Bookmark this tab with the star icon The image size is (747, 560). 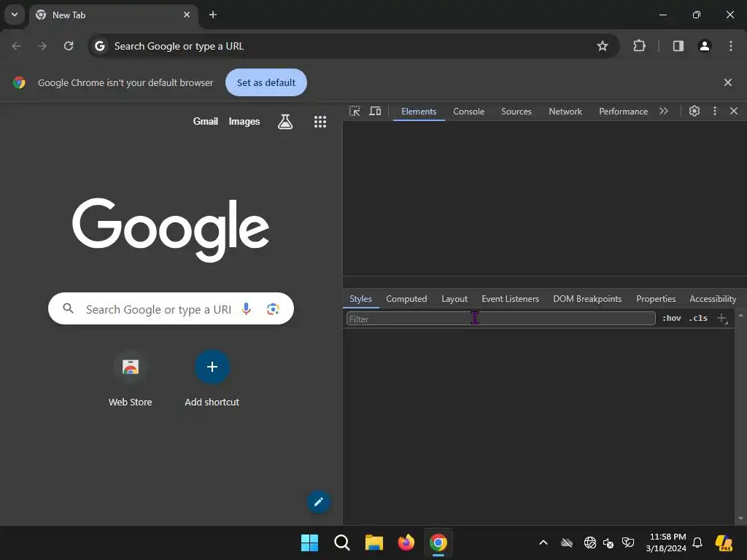pos(602,46)
